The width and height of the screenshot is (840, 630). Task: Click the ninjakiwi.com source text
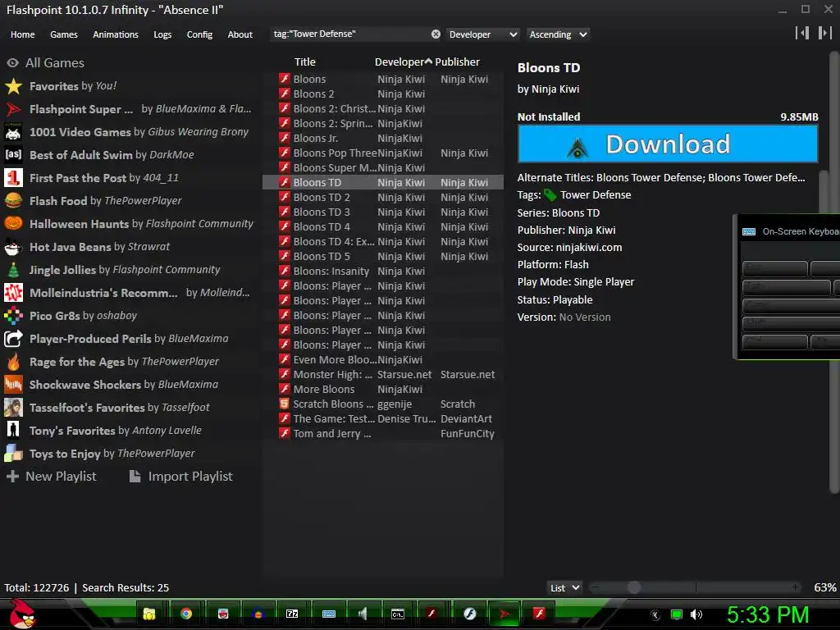[x=589, y=248]
